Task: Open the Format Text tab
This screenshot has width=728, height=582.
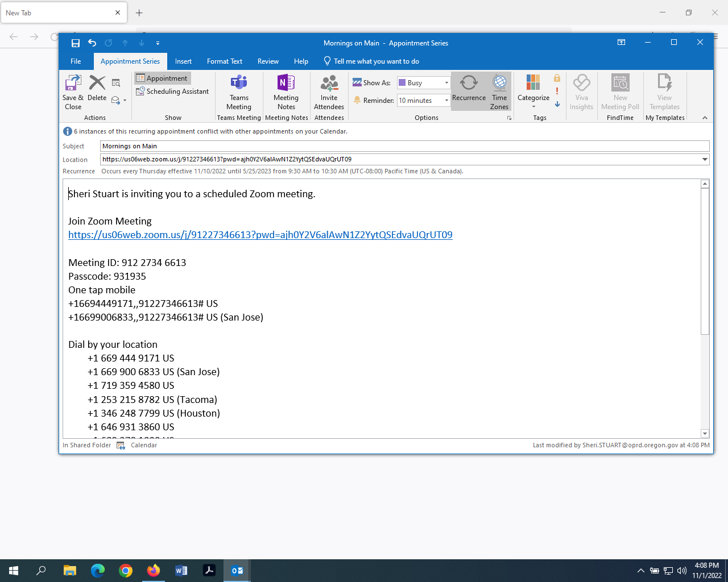Action: (x=225, y=61)
